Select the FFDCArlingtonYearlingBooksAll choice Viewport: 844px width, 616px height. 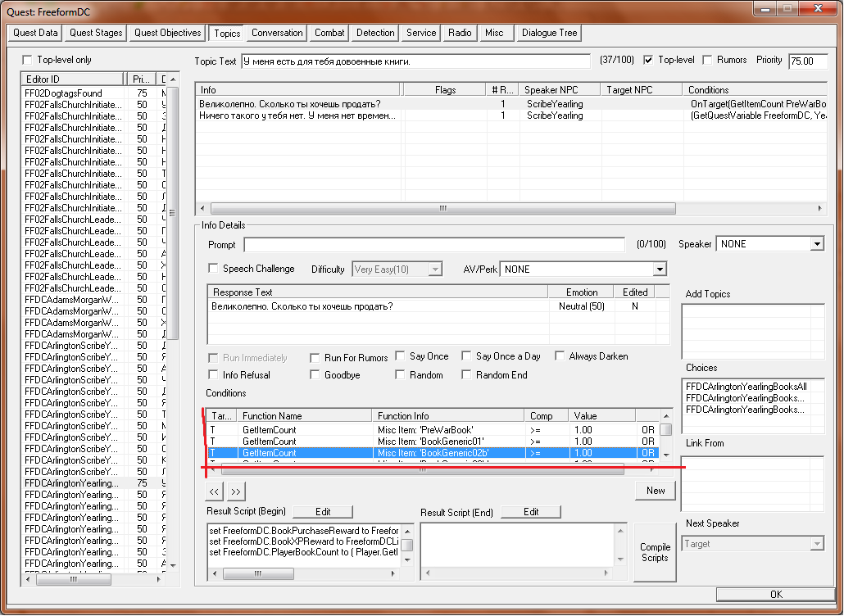(x=746, y=386)
